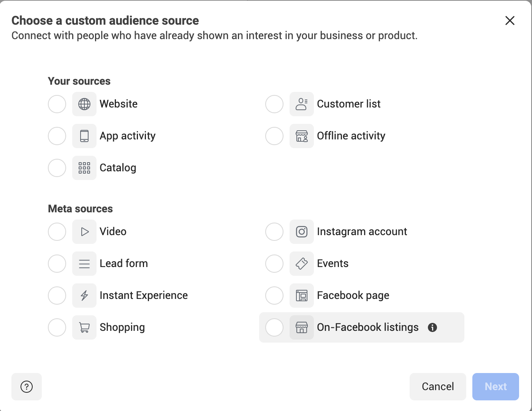The height and width of the screenshot is (411, 532).
Task: Click the Cancel button
Action: [x=438, y=387]
